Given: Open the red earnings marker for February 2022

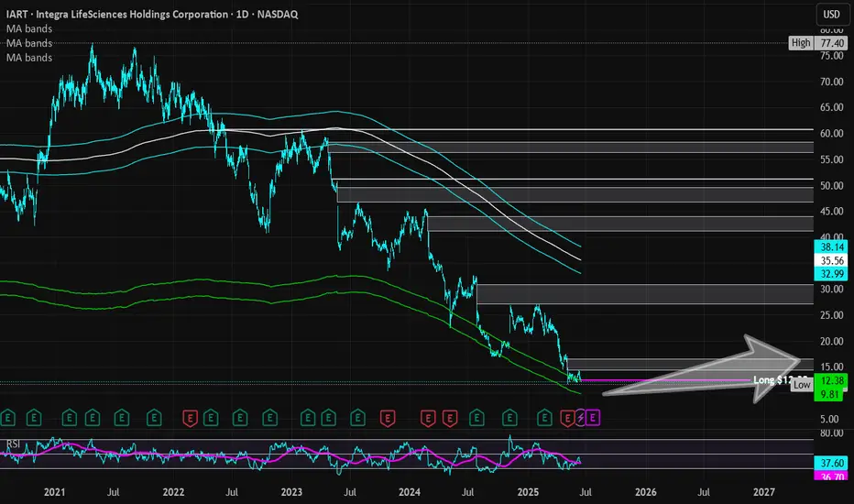Looking at the screenshot, I should (x=190, y=418).
